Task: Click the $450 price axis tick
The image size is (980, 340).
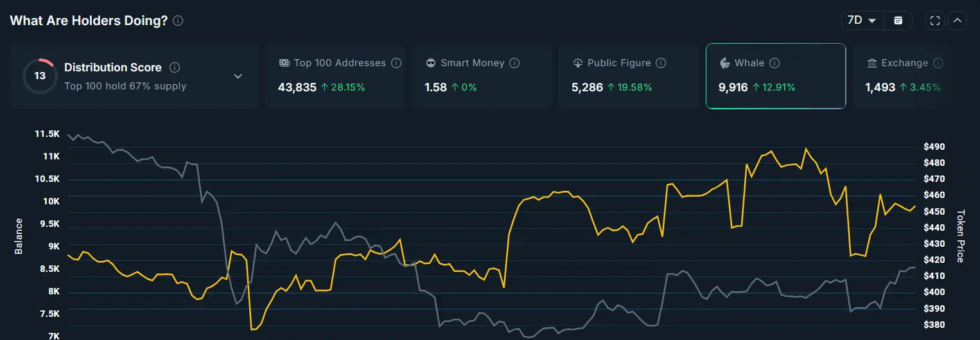Action: pyautogui.click(x=934, y=211)
